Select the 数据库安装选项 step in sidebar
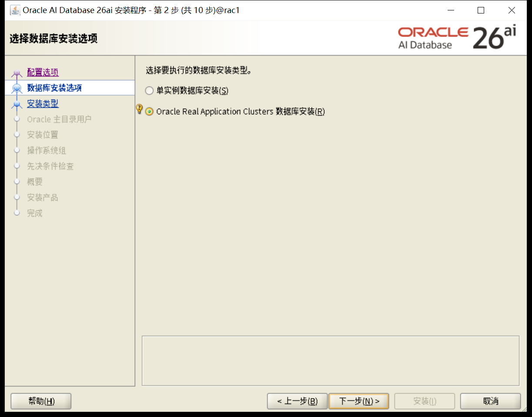 (x=54, y=88)
